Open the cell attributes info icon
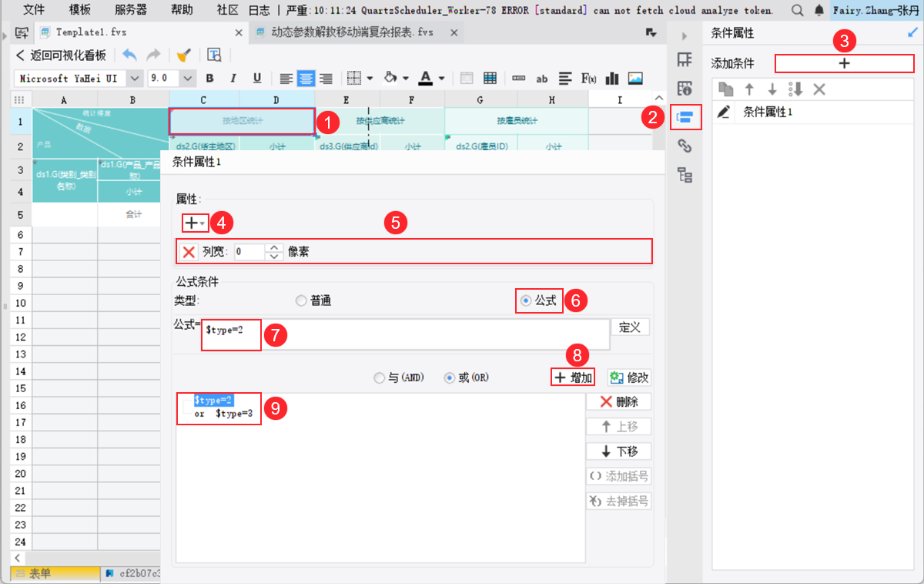The width and height of the screenshot is (924, 584). pyautogui.click(x=685, y=89)
